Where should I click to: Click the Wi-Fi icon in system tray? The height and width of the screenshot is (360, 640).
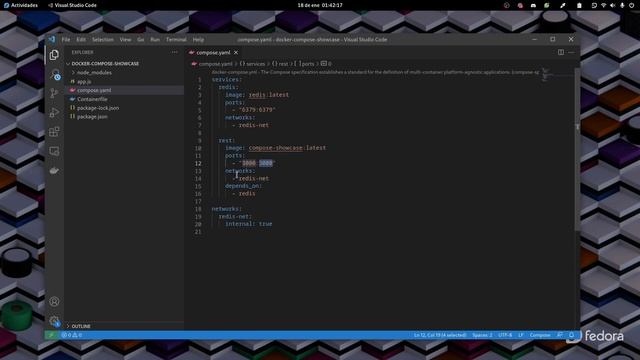pyautogui.click(x=603, y=5)
